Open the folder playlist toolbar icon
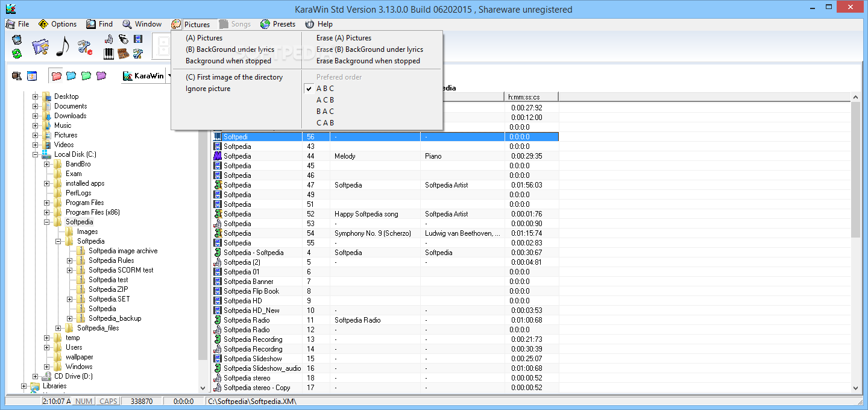Viewport: 868px width, 410px height. pyautogui.click(x=40, y=47)
